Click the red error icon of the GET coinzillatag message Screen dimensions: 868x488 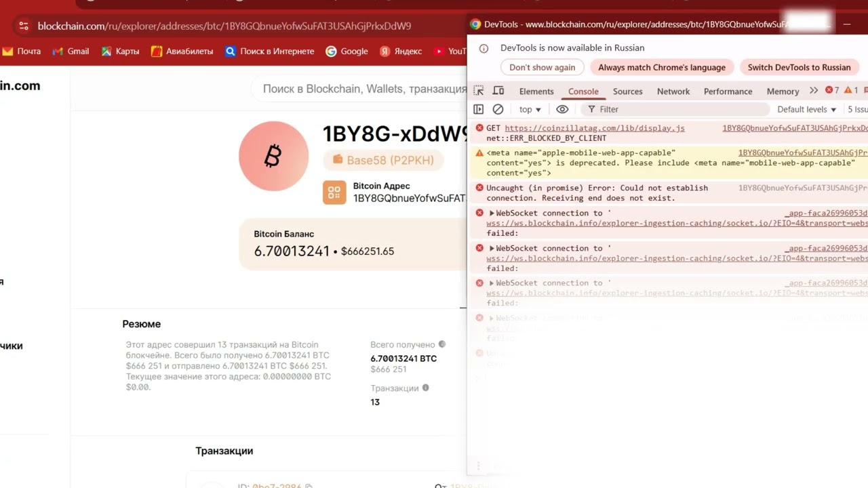pos(479,128)
